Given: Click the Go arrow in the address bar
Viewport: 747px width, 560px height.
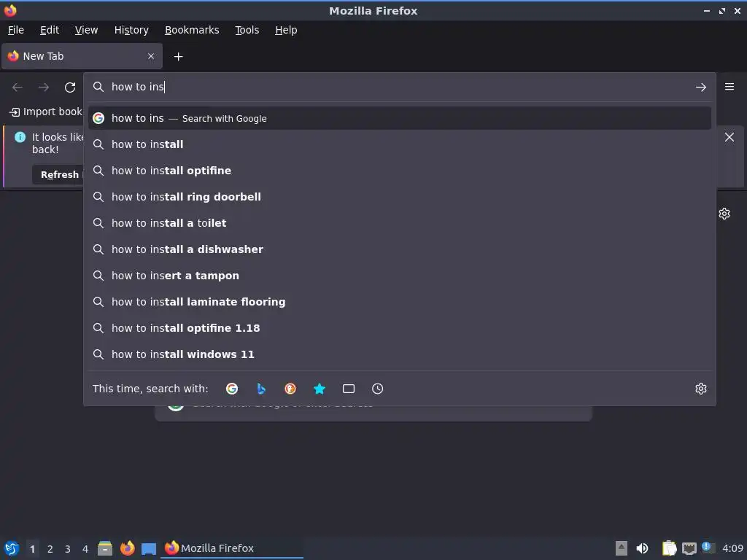Looking at the screenshot, I should [701, 87].
